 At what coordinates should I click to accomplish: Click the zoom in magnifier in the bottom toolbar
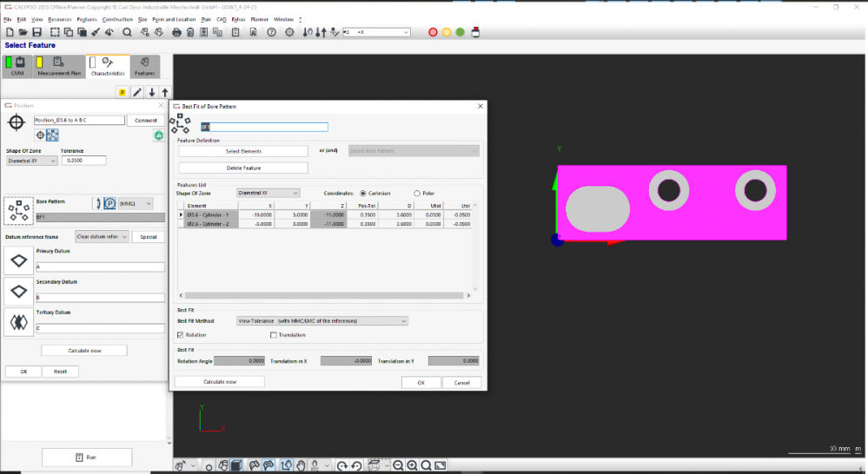coord(412,466)
